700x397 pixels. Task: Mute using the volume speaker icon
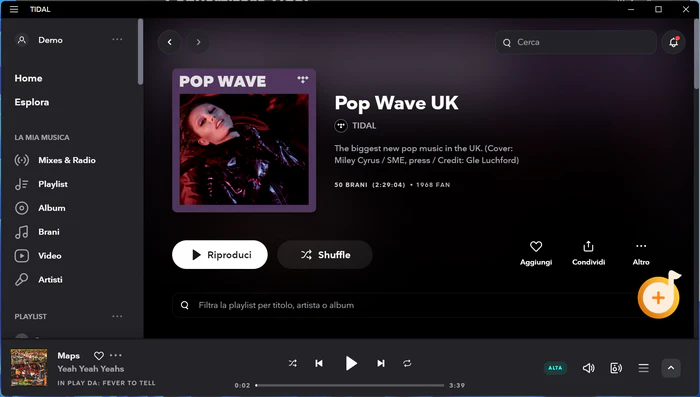[x=588, y=368]
